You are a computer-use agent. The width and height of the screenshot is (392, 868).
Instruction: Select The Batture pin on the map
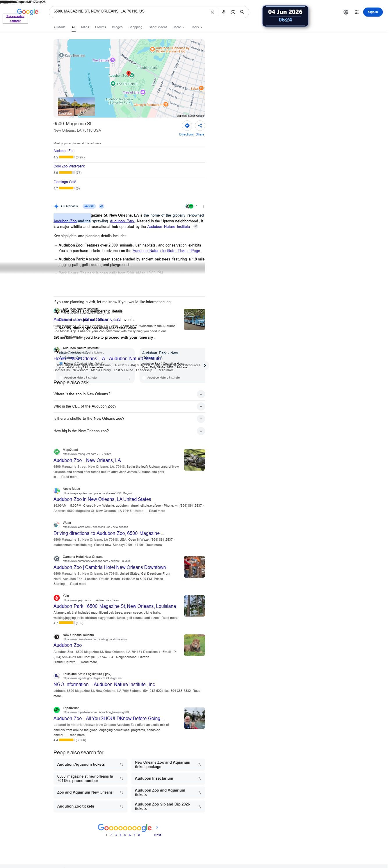click(114, 61)
